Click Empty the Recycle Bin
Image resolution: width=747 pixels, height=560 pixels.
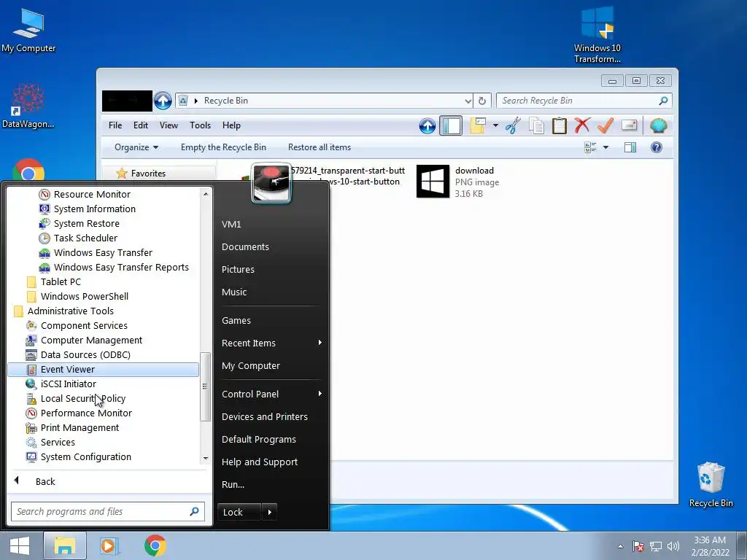(223, 147)
